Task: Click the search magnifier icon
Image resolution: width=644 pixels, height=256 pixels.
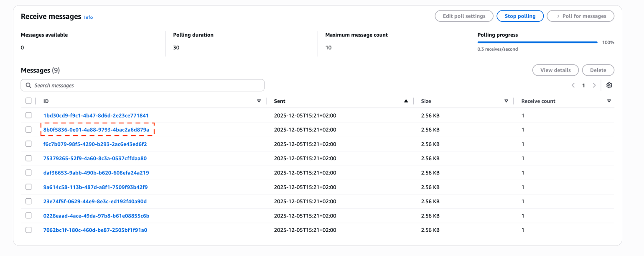Action: (28, 85)
